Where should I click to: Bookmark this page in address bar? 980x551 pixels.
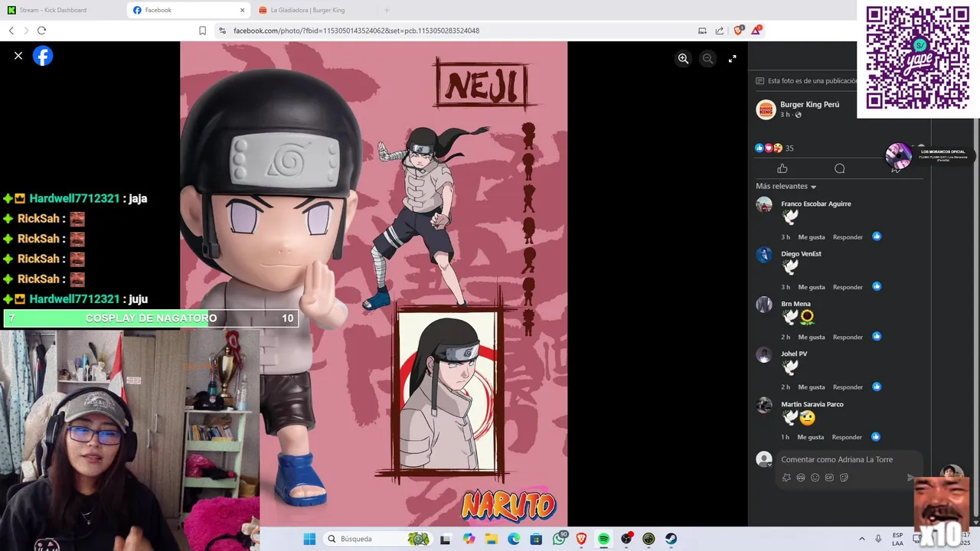click(x=202, y=31)
